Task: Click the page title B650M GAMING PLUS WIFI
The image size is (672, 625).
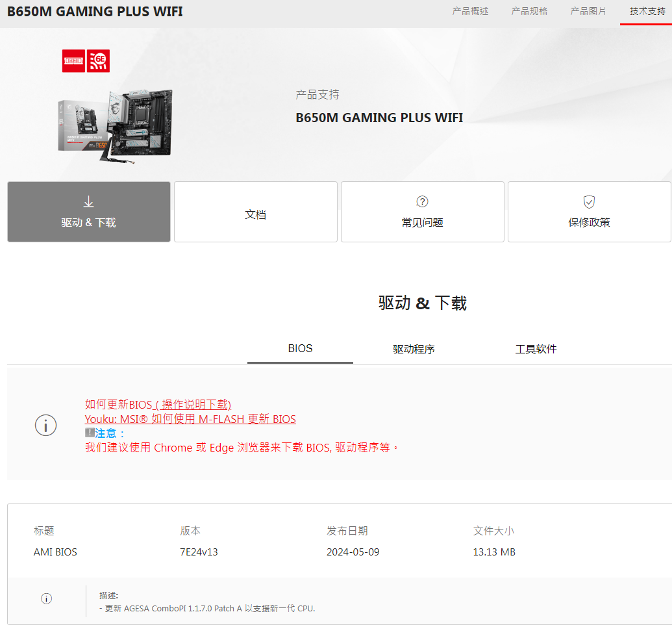Action: [x=95, y=12]
